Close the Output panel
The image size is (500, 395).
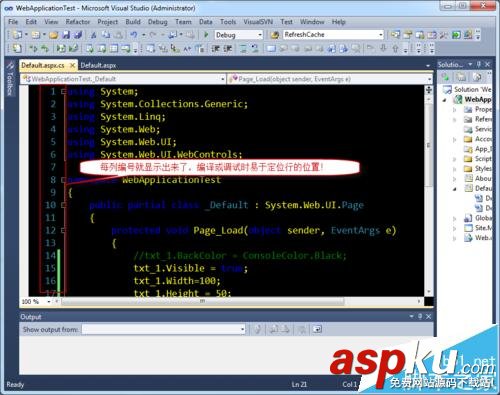click(429, 316)
